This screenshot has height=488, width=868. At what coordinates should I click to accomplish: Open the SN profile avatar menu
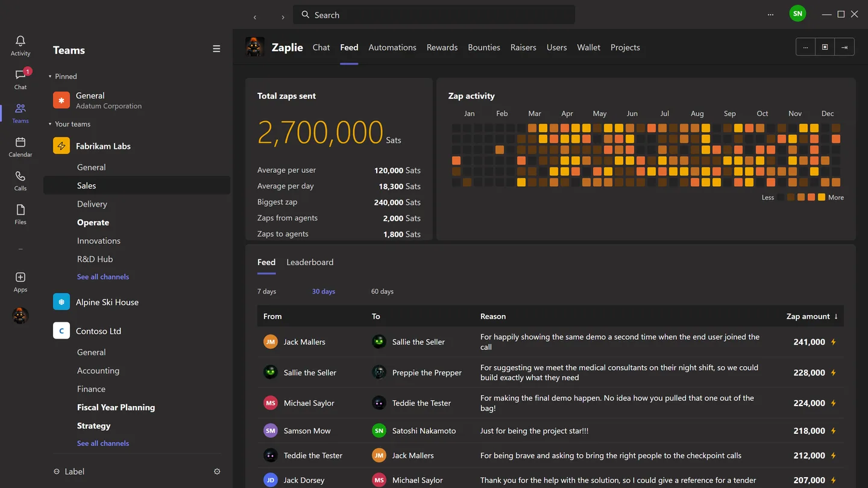coord(797,14)
